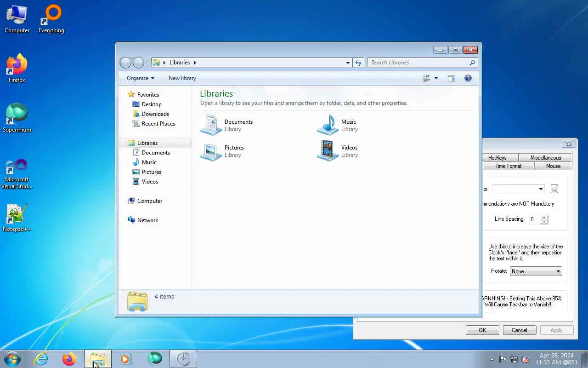The image size is (588, 368).
Task: Click the Explorer Back navigation button
Action: coord(125,63)
